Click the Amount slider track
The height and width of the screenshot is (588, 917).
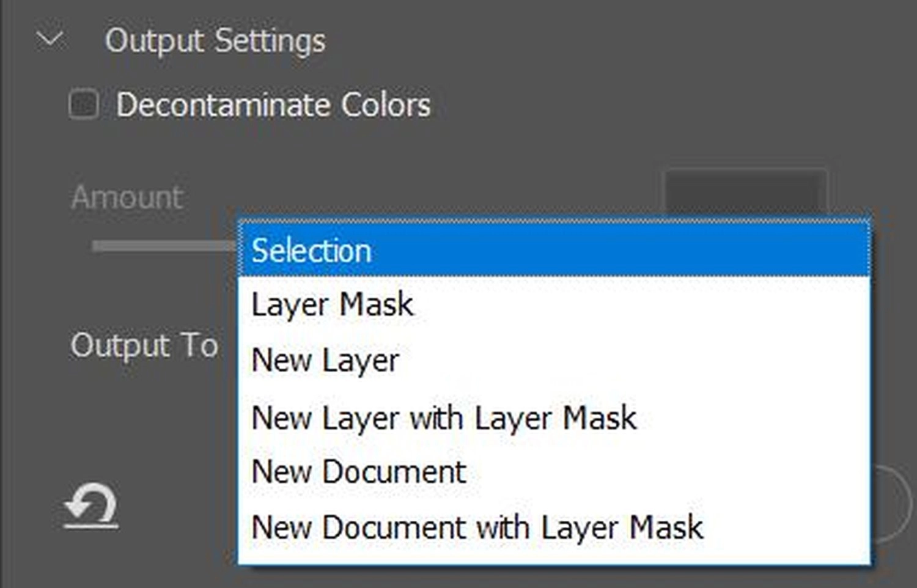click(x=164, y=246)
